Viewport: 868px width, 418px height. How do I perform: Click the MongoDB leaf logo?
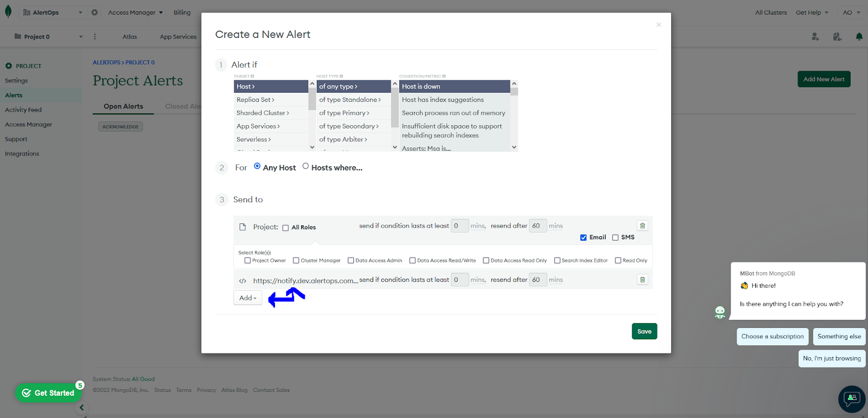click(x=8, y=12)
